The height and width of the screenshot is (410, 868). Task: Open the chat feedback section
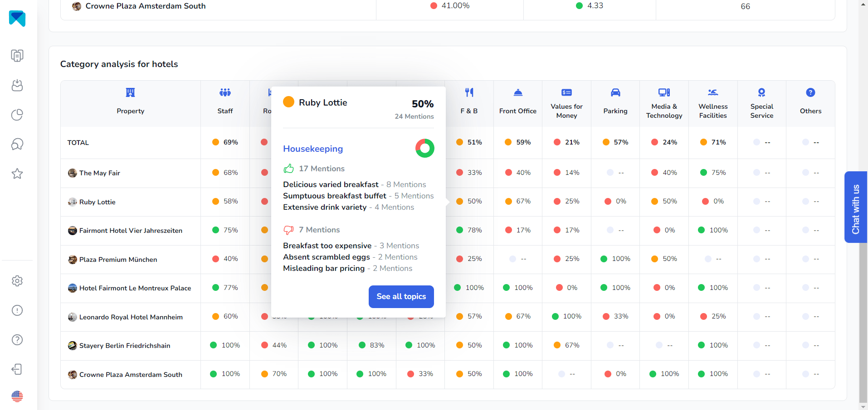click(17, 144)
